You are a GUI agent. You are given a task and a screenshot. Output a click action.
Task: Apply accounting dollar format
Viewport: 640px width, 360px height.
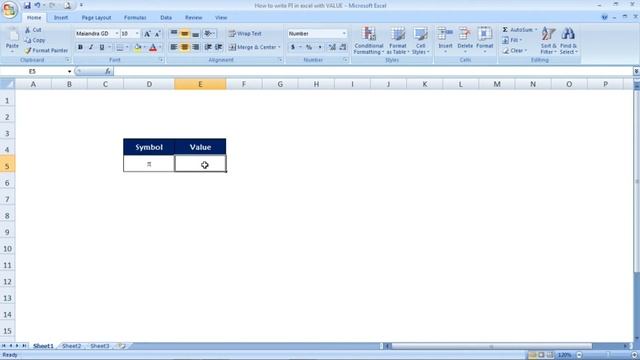(293, 47)
